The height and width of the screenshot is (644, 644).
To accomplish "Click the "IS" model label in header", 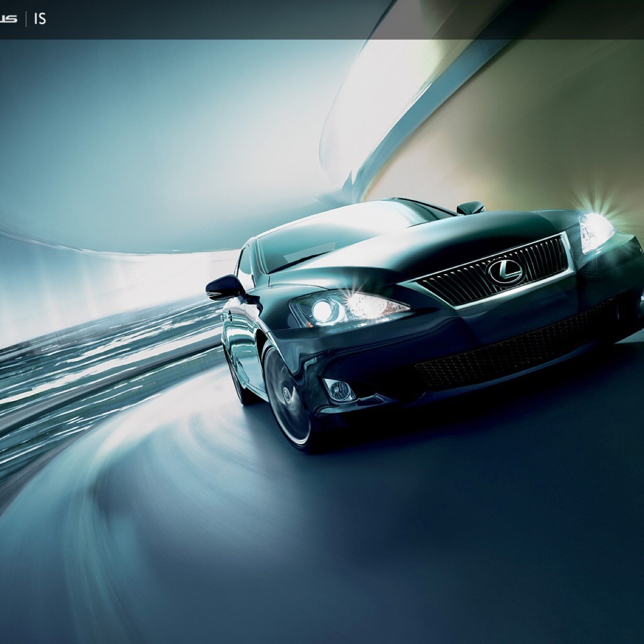I will coord(40,19).
